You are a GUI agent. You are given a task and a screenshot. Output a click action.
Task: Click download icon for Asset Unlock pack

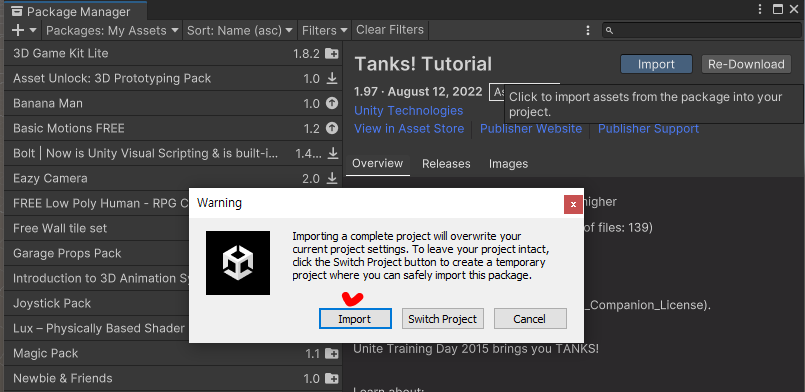click(x=332, y=79)
